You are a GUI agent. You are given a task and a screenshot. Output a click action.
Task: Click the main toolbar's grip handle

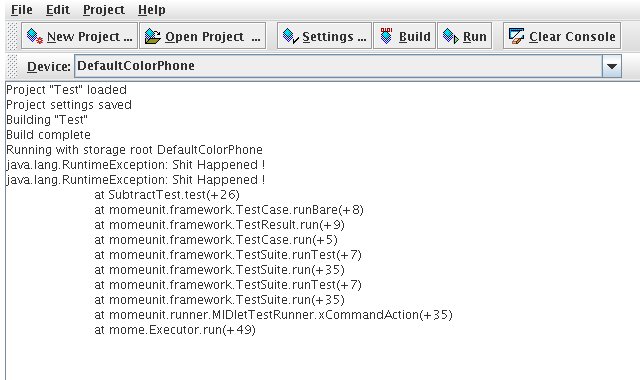click(13, 36)
